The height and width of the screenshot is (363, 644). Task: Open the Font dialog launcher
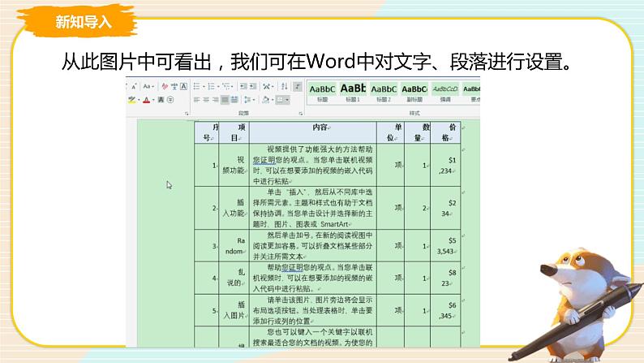(x=187, y=114)
